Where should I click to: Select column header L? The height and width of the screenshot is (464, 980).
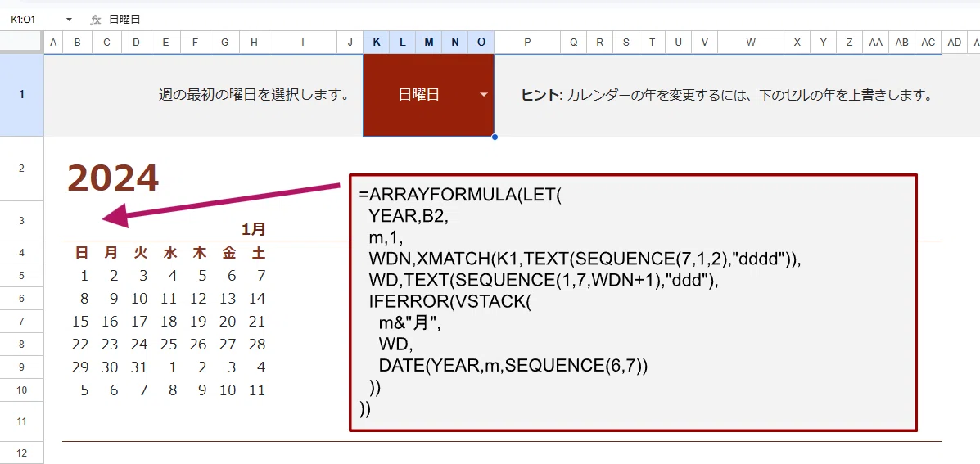tap(403, 42)
